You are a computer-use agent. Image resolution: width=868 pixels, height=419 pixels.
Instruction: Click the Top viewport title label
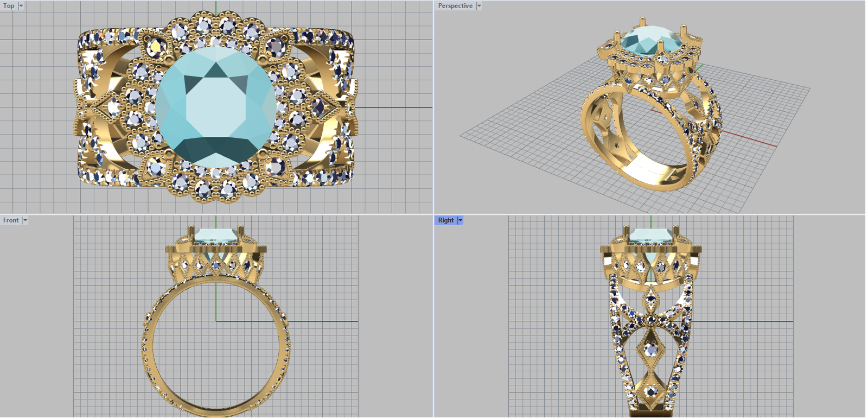click(9, 6)
